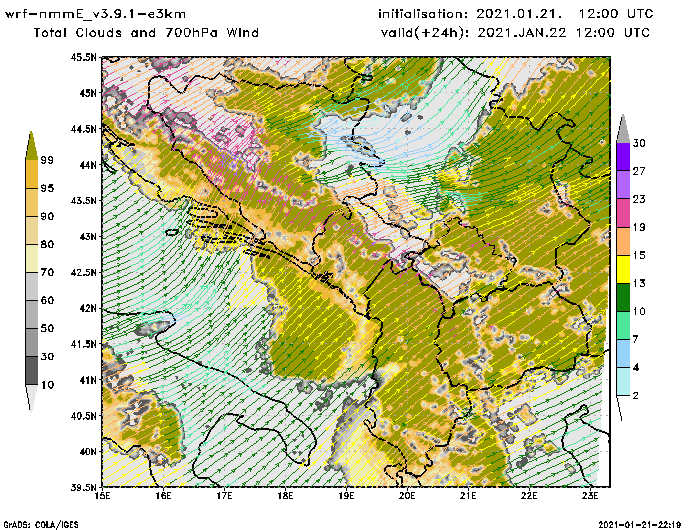The height and width of the screenshot is (530, 700).
Task: Click the '13' value in wind legend
Action: pyautogui.click(x=639, y=284)
